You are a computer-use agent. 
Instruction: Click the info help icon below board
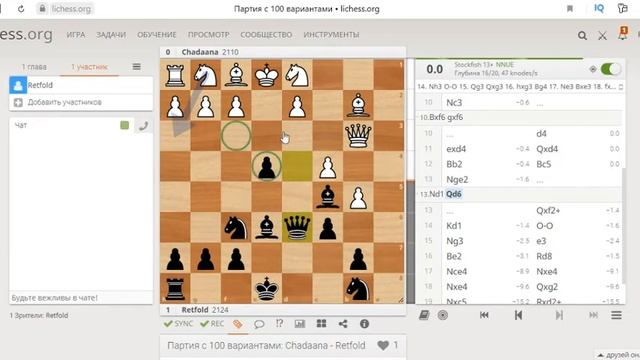click(x=364, y=324)
